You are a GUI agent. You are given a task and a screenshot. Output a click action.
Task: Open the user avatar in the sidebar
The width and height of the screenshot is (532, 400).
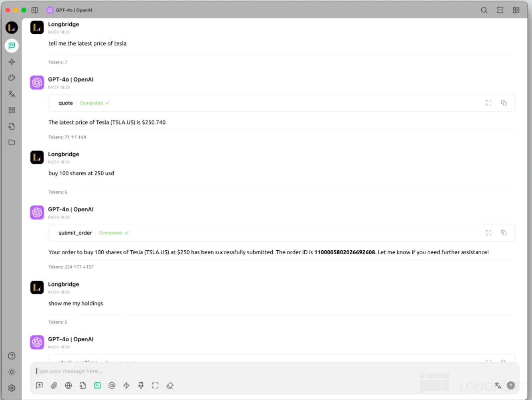pyautogui.click(x=12, y=28)
